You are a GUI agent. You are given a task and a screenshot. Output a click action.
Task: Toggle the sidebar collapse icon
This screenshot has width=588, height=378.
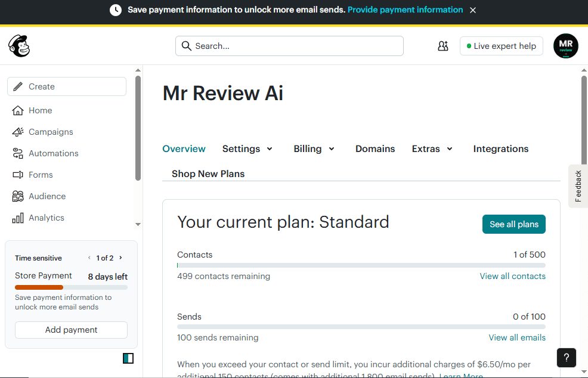pyautogui.click(x=128, y=358)
